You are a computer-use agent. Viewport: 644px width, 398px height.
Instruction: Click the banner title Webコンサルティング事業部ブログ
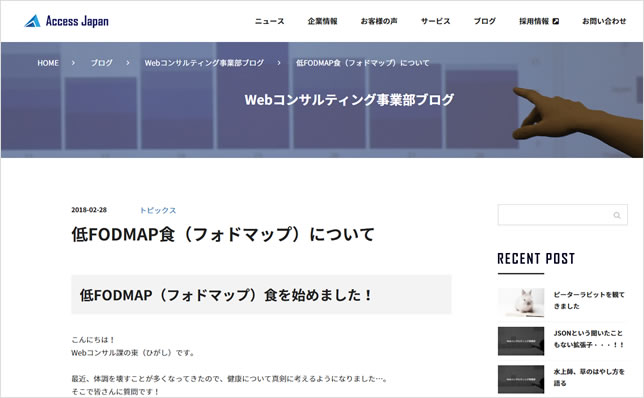(x=349, y=100)
